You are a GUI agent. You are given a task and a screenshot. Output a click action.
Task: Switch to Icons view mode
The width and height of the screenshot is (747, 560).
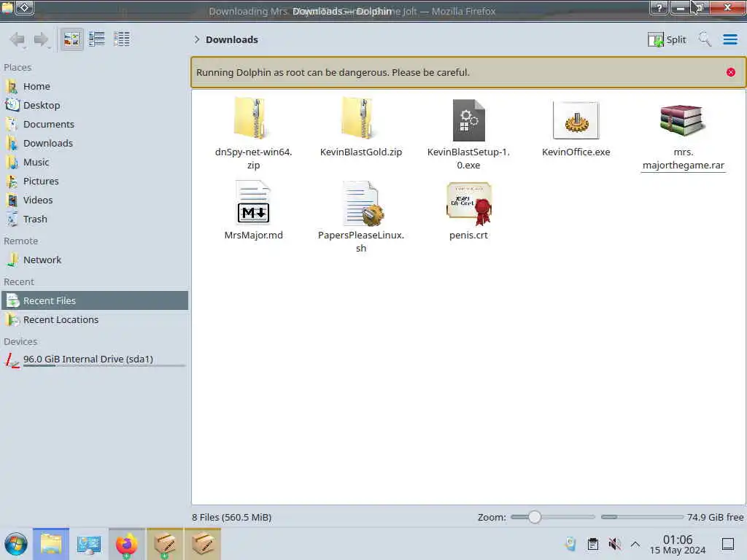71,39
